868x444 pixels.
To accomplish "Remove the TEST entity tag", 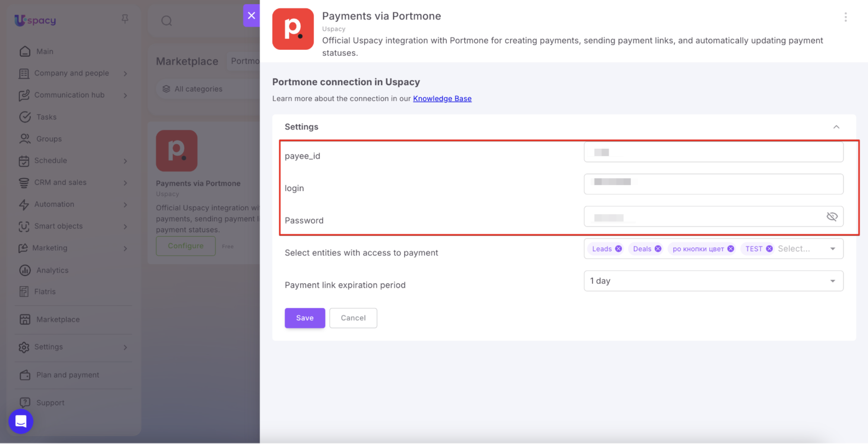I will [769, 249].
